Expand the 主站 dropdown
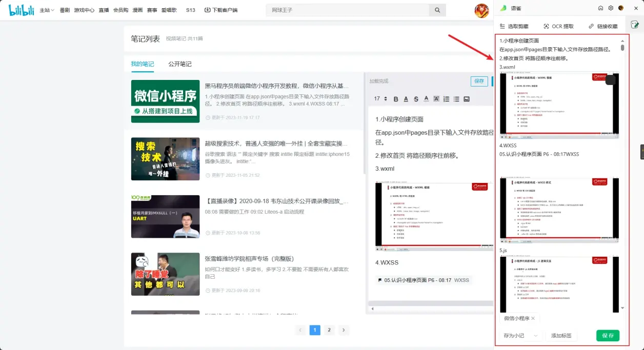The image size is (644, 350). [x=47, y=10]
